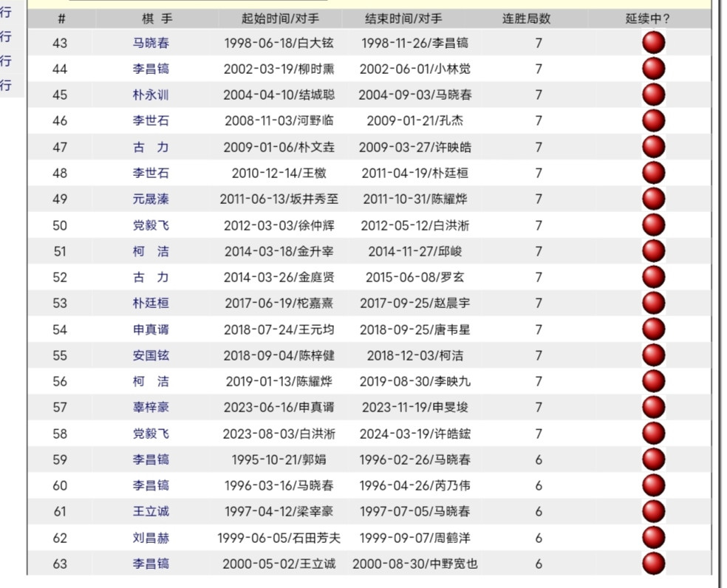Open player link 王立诚 in row 61
727x588 pixels.
coord(151,511)
